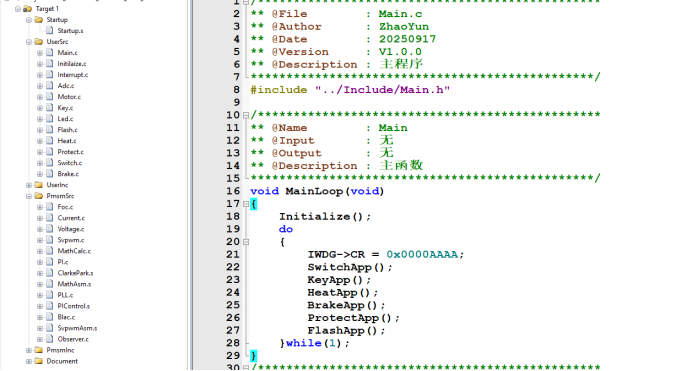Click line number 21 in the gutter
Screen dimensions: 693x371
(x=233, y=254)
